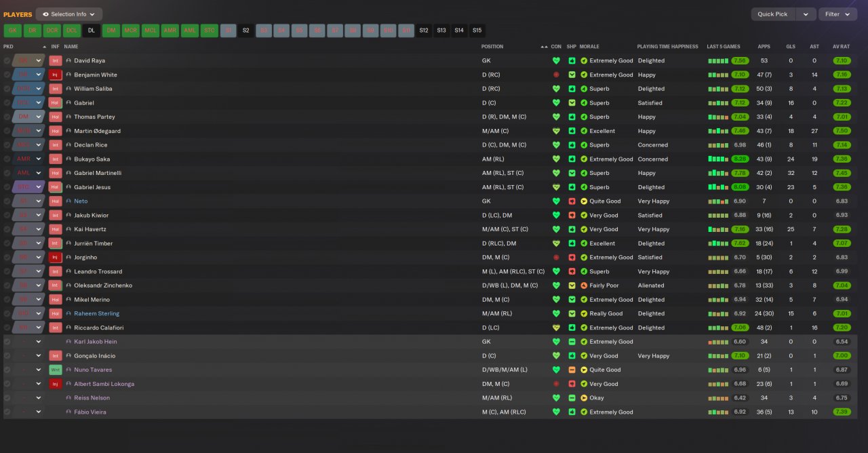Click the profile icon beside Raheem Sterling
Image resolution: width=868 pixels, height=453 pixels.
pos(68,313)
